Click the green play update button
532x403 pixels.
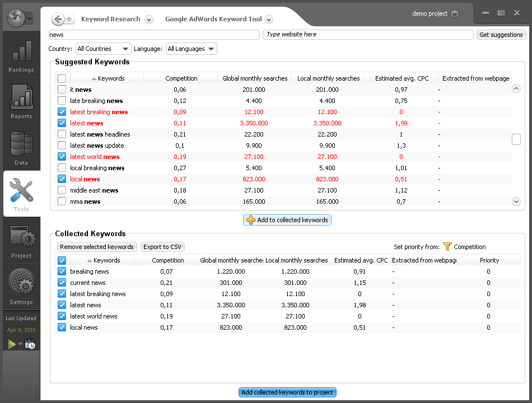(12, 344)
